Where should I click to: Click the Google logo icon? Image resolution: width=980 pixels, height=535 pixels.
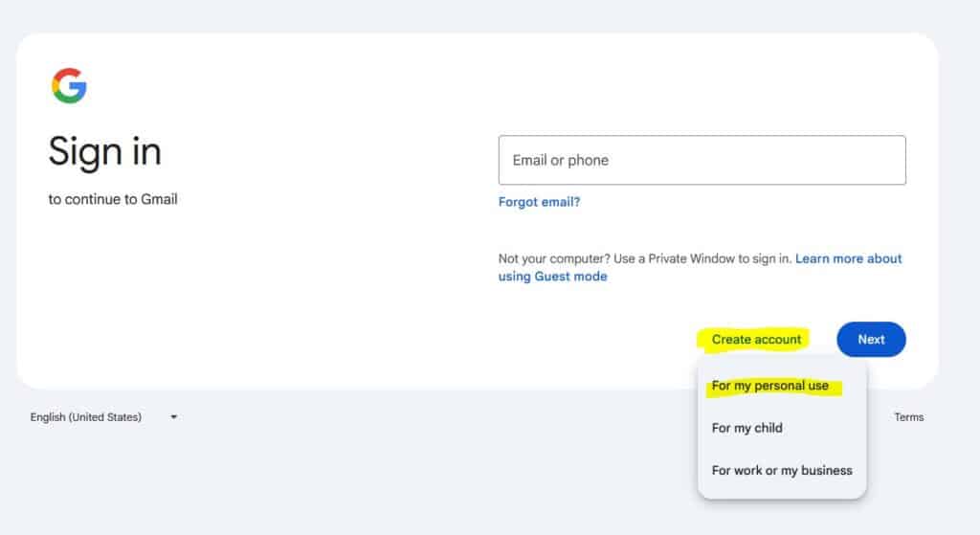tap(69, 86)
